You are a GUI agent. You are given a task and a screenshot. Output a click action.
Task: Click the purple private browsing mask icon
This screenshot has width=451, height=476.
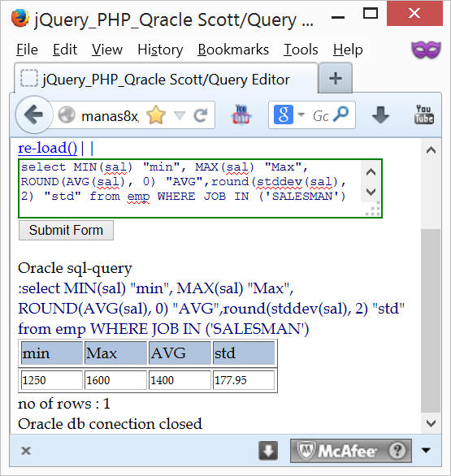point(426,50)
